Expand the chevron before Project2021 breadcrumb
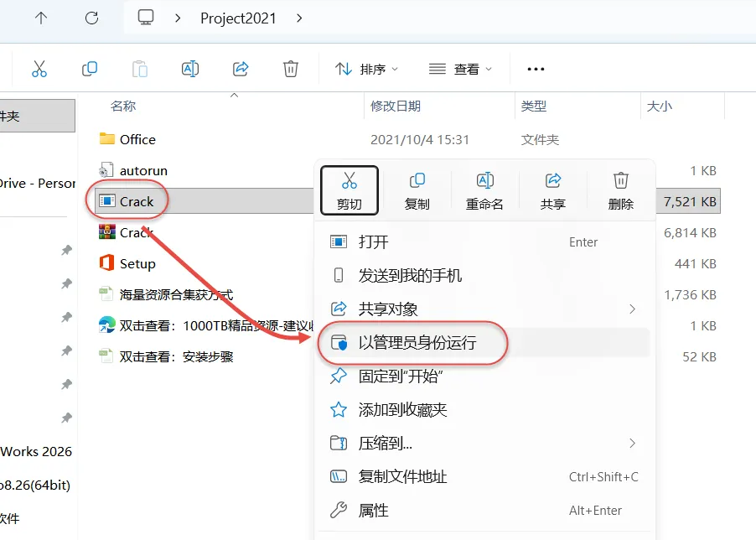Viewport: 756px width, 540px height. coord(178,18)
